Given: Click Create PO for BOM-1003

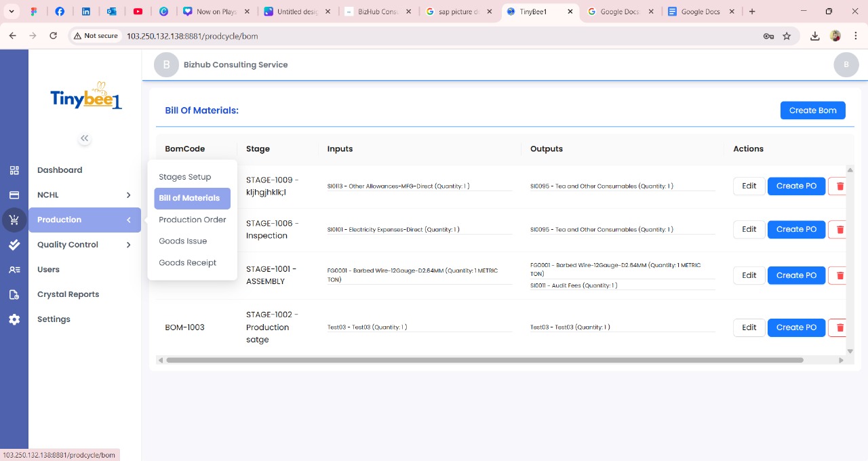Looking at the screenshot, I should 796,327.
